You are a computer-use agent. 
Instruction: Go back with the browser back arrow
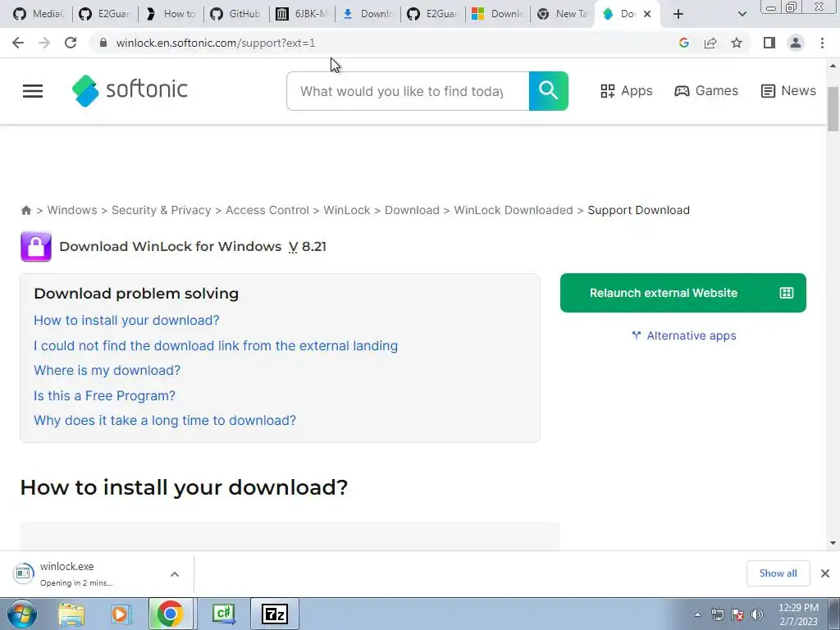(x=18, y=43)
